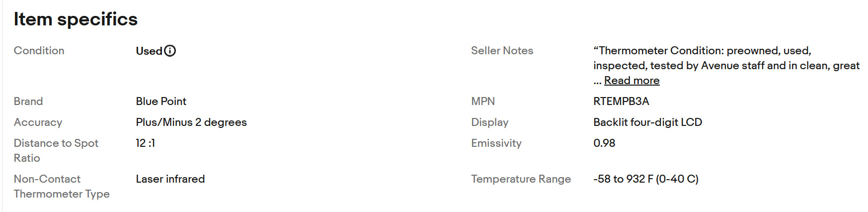Click the -58 to 932 F temperature range

coord(646,179)
